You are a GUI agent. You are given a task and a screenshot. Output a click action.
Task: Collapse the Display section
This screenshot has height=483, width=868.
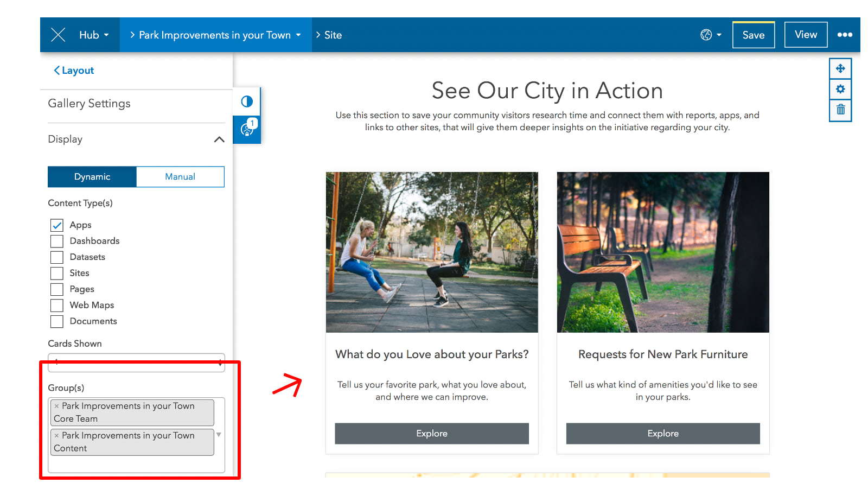point(219,139)
